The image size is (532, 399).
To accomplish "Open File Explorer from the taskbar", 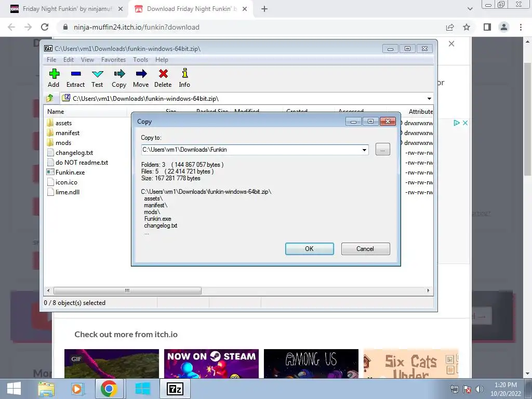I will (46, 389).
